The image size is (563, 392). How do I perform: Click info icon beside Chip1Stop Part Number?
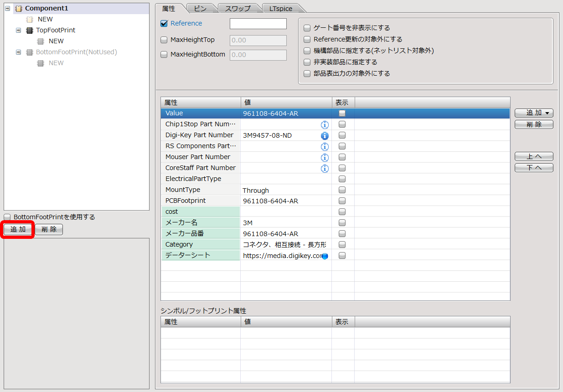[x=325, y=124]
